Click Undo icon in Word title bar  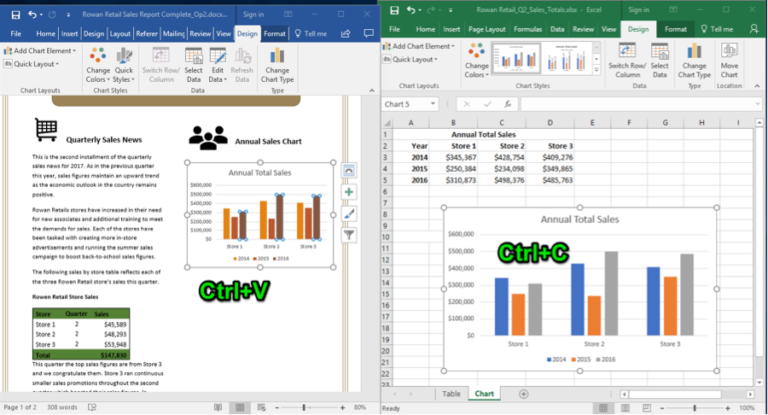(x=32, y=15)
